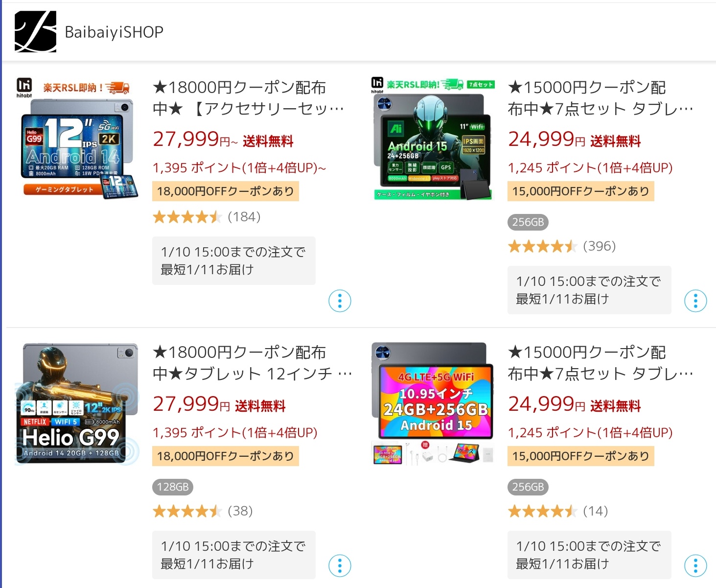The height and width of the screenshot is (588, 716).
Task: Open the star rating with 38 reviews
Action: (x=203, y=511)
